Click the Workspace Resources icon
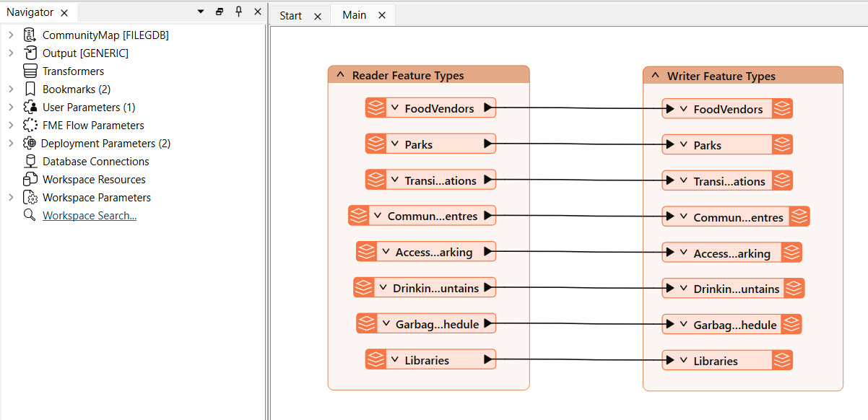Image resolution: width=868 pixels, height=420 pixels. pyautogui.click(x=30, y=180)
